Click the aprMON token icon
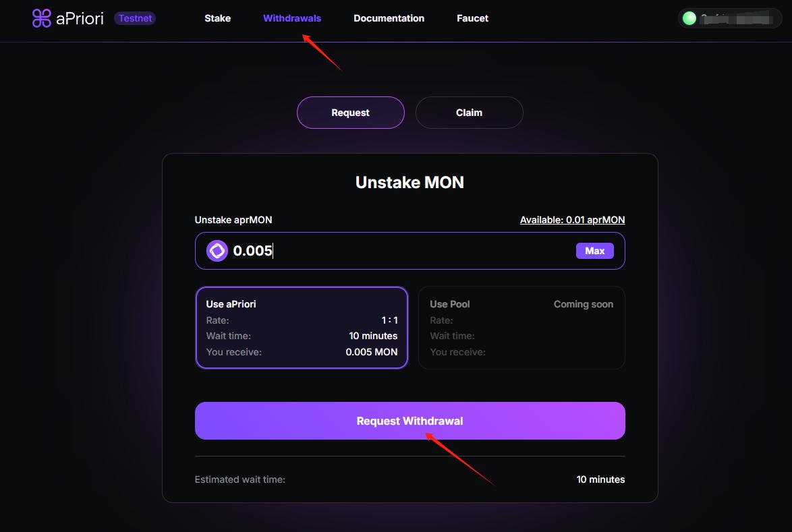This screenshot has height=532, width=792. tap(217, 251)
